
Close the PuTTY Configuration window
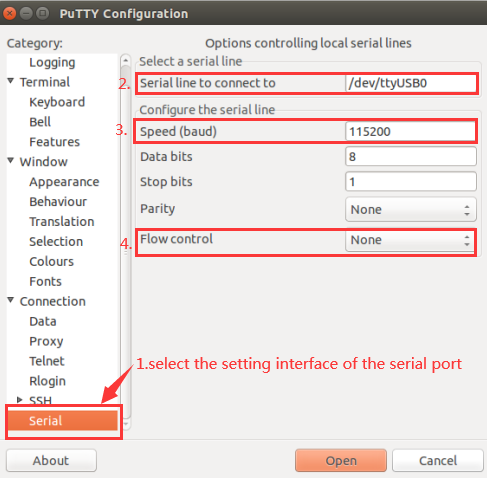tap(10, 14)
